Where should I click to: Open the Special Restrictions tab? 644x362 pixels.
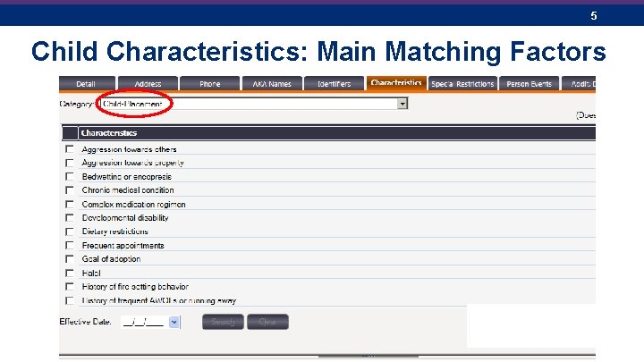(462, 84)
